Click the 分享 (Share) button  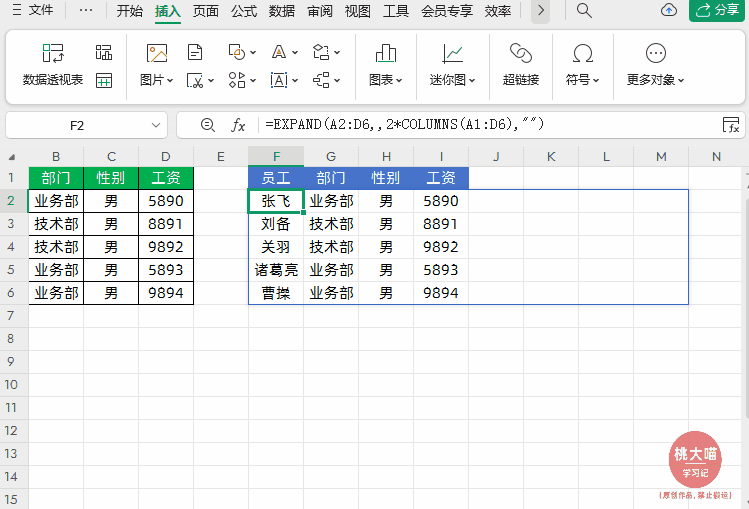(x=716, y=11)
